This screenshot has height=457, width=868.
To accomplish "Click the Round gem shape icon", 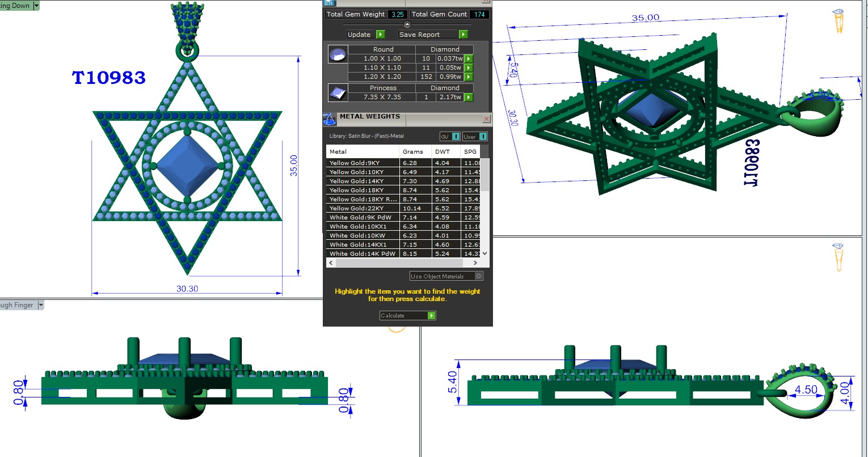I will tap(337, 55).
